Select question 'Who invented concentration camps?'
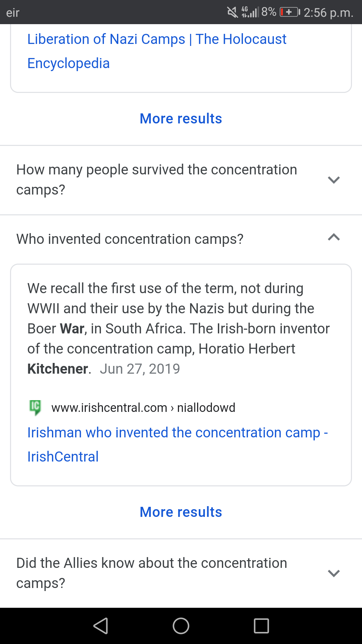 (130, 239)
